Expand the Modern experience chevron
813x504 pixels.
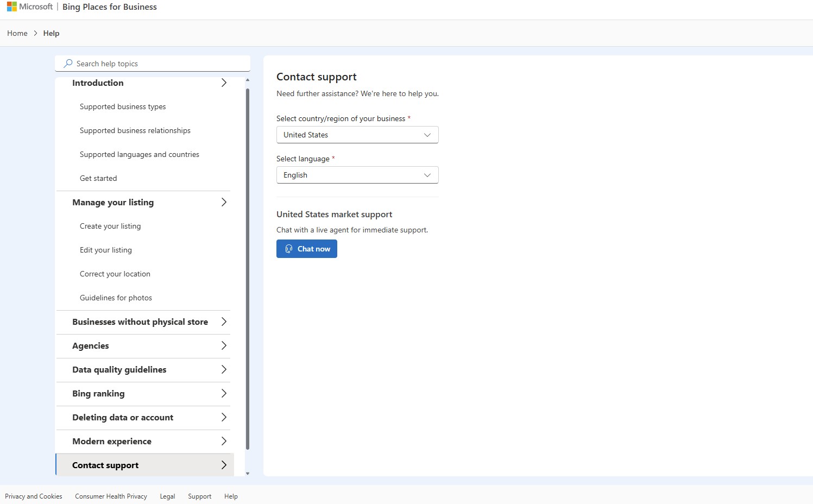[224, 441]
